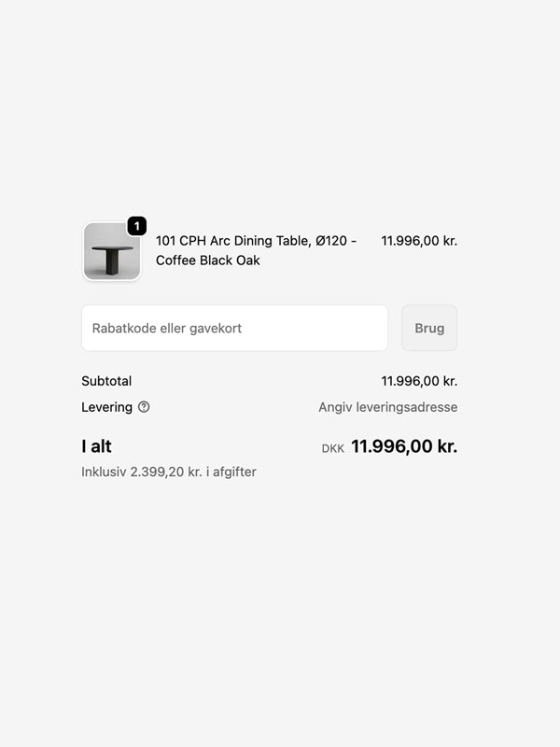Click the Inklusiv afgifter tax note
The width and height of the screenshot is (560, 747).
168,472
